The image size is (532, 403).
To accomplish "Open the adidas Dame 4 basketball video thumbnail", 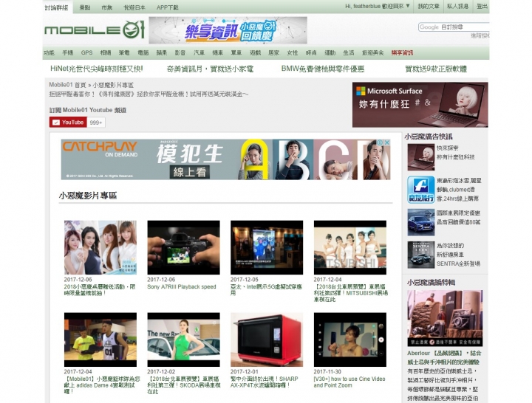I will coord(100,340).
